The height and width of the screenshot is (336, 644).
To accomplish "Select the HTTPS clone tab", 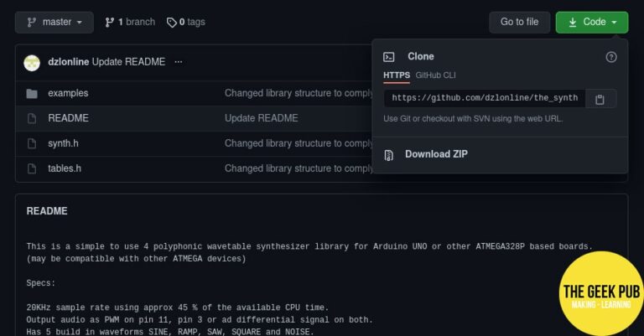I will tap(396, 75).
